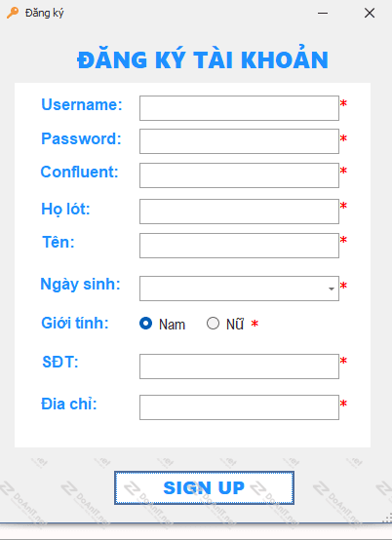Click the Ngày sinh date field
The width and height of the screenshot is (392, 540).
239,289
